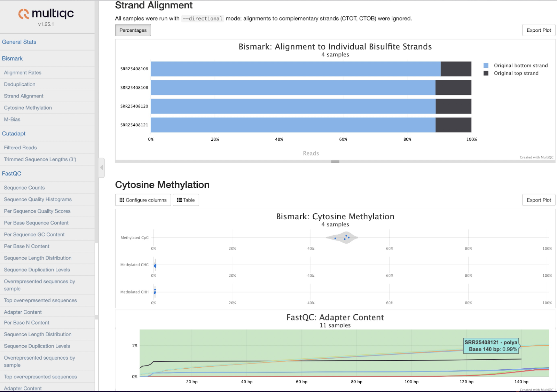
Task: Open first Per Base N Content link
Action: [26, 246]
